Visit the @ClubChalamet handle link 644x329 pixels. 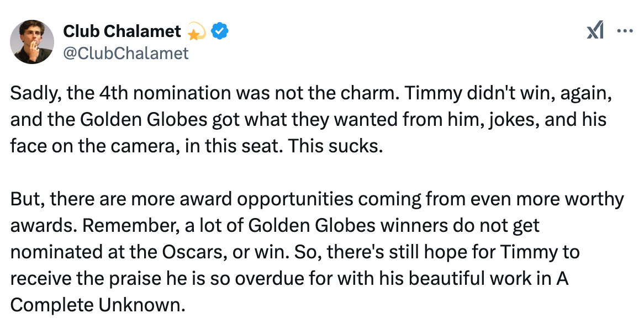126,53
